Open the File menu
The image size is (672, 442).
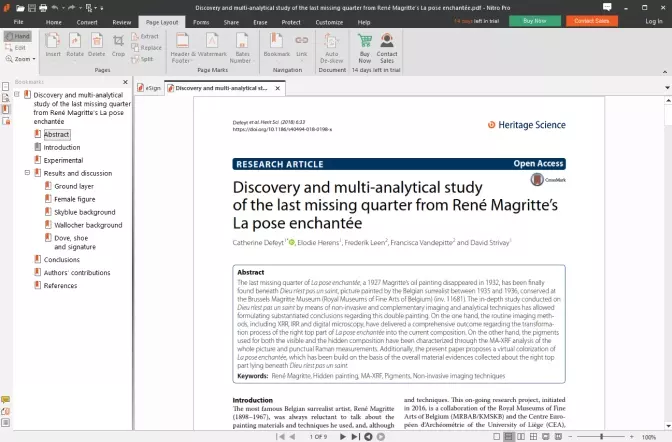coord(18,22)
